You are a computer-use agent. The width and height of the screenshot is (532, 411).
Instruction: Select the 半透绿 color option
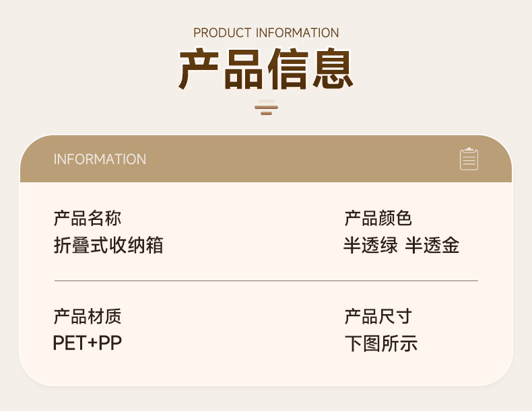pyautogui.click(x=370, y=245)
